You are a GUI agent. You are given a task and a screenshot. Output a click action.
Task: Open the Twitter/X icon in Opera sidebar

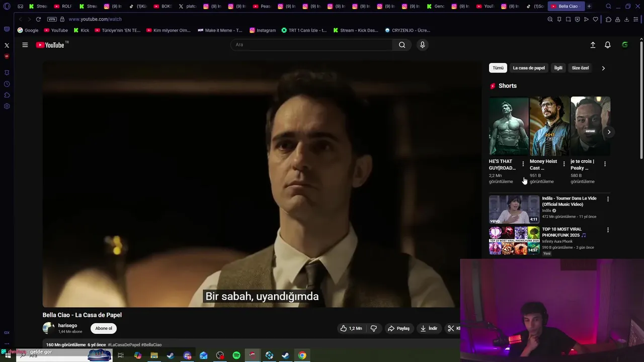coord(7,45)
